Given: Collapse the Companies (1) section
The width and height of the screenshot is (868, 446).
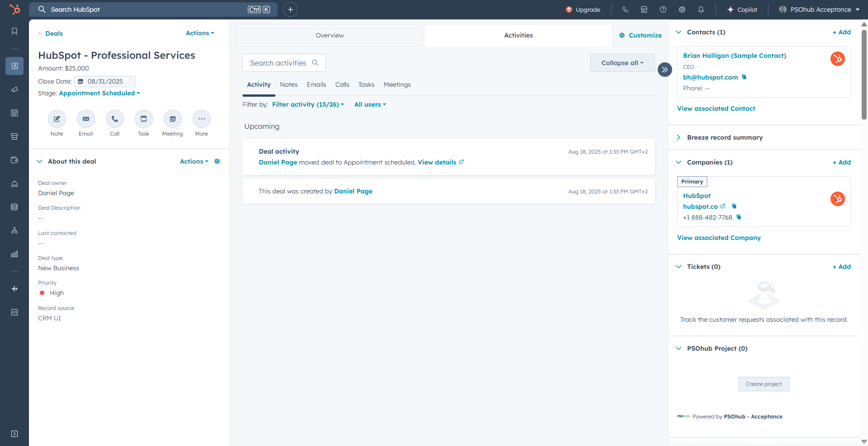Looking at the screenshot, I should (678, 162).
